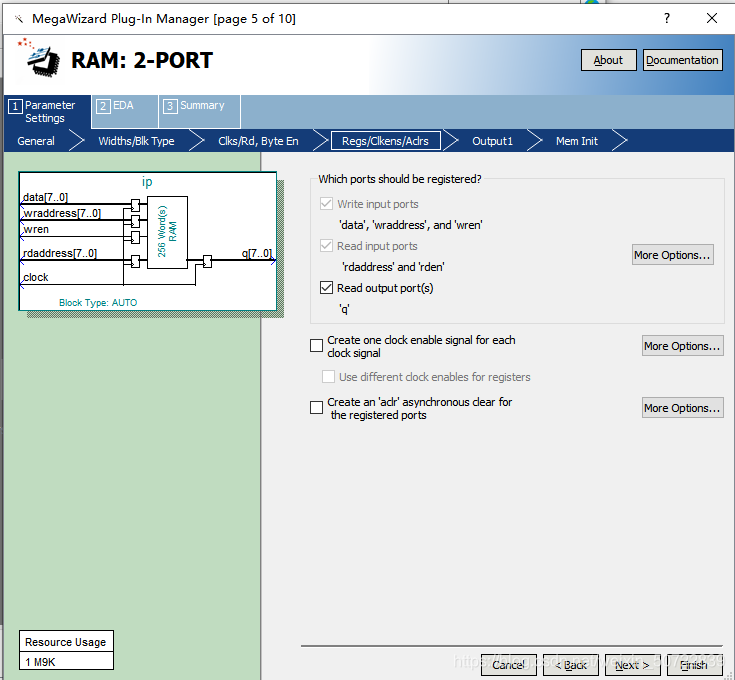Screen dimensions: 735x680
Task: Toggle Use different clock enables for registers
Action: pos(328,377)
